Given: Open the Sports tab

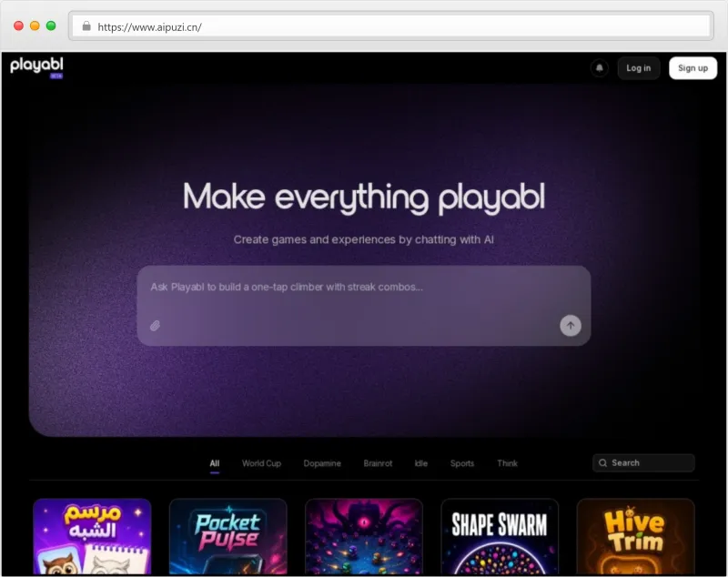Looking at the screenshot, I should (462, 463).
